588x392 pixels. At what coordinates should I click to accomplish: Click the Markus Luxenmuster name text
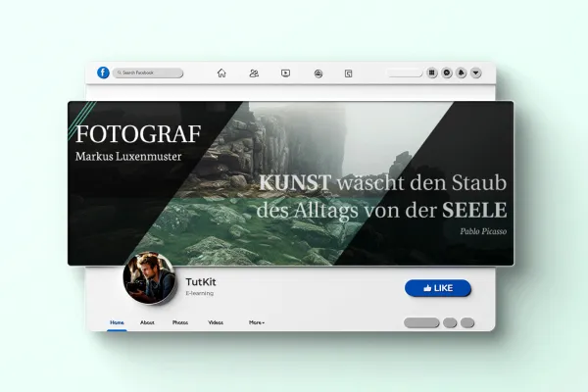[128, 157]
